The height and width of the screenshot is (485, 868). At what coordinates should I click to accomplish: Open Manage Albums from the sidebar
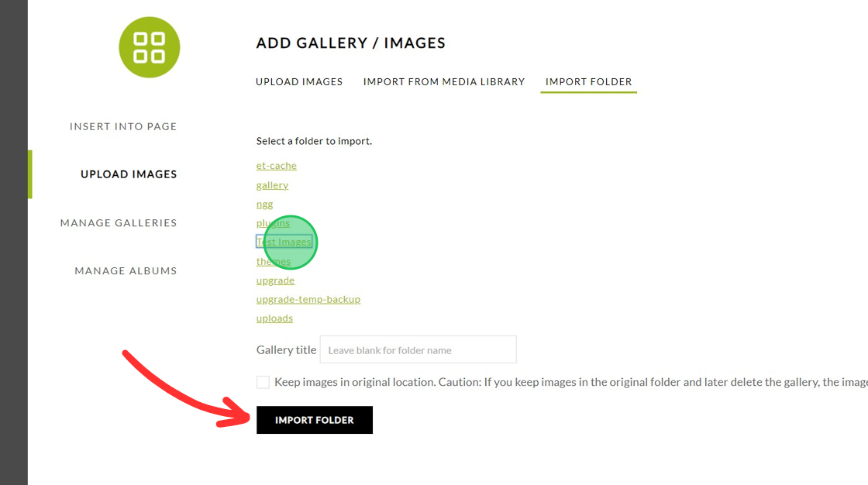(x=125, y=270)
